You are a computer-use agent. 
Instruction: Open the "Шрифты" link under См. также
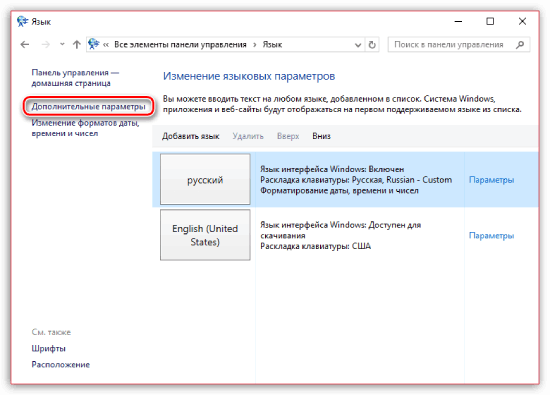[48, 349]
